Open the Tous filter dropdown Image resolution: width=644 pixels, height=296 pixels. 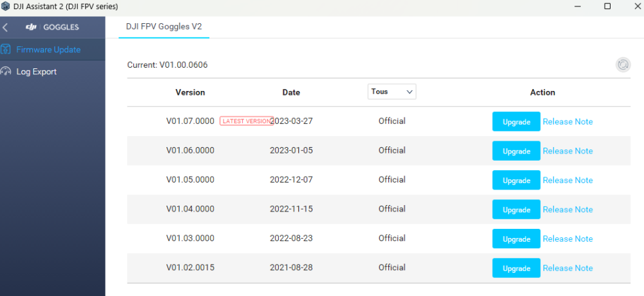click(x=392, y=92)
